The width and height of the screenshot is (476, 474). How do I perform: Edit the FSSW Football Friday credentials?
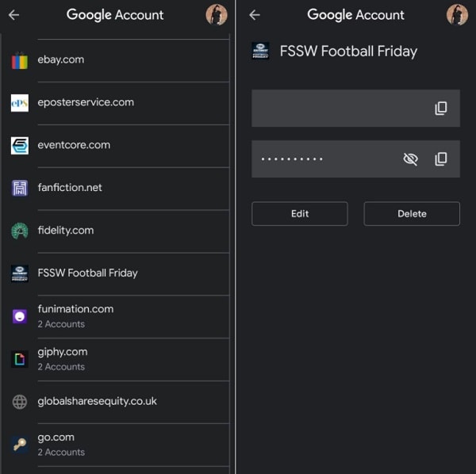[x=300, y=213]
